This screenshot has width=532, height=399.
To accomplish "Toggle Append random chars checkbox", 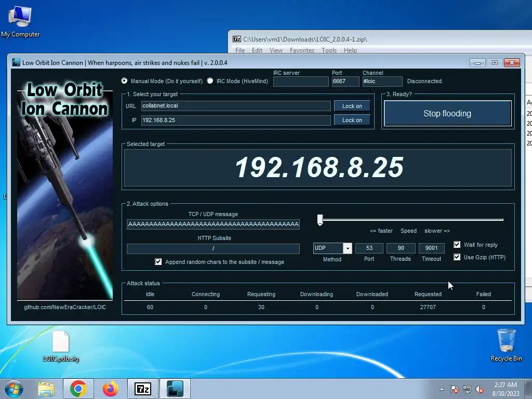I will click(x=158, y=262).
